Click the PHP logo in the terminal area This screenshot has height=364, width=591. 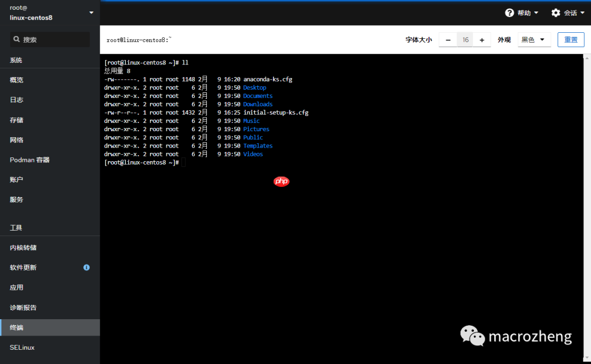(x=281, y=181)
